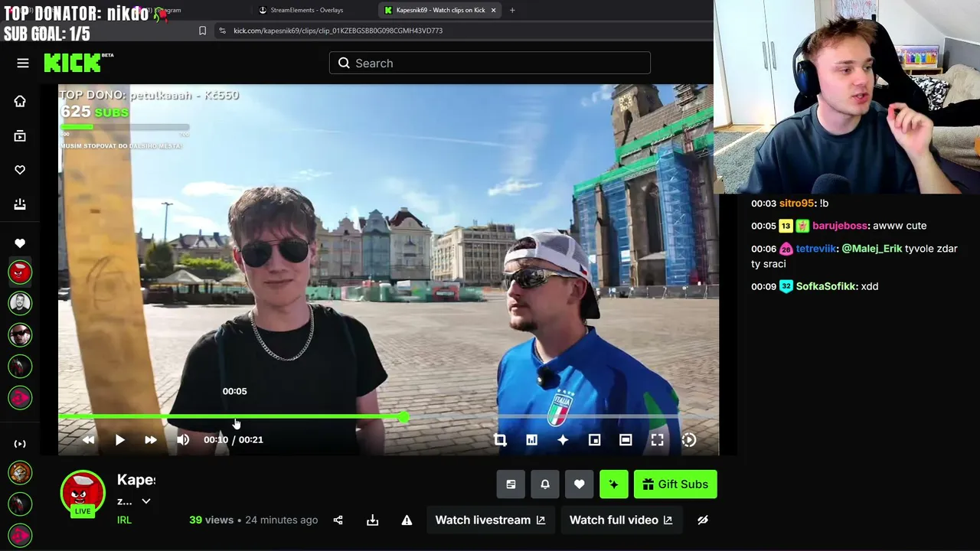
Task: Click the IRL category link
Action: click(124, 520)
